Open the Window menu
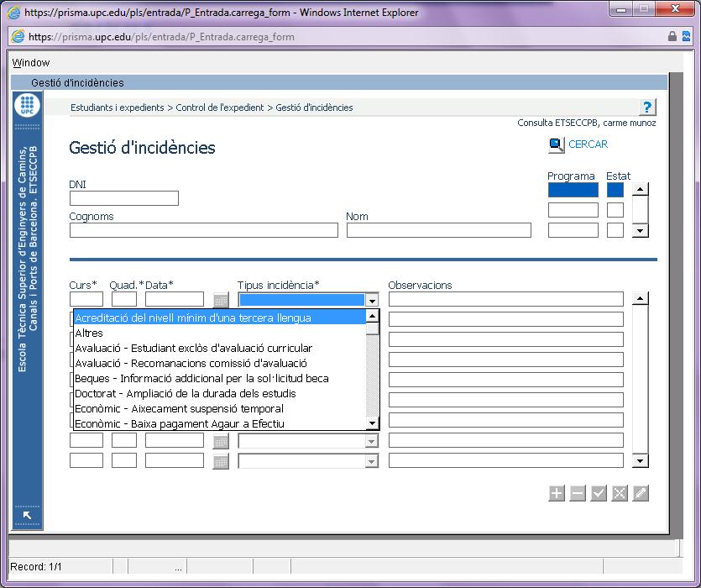Image resolution: width=701 pixels, height=588 pixels. coord(31,63)
